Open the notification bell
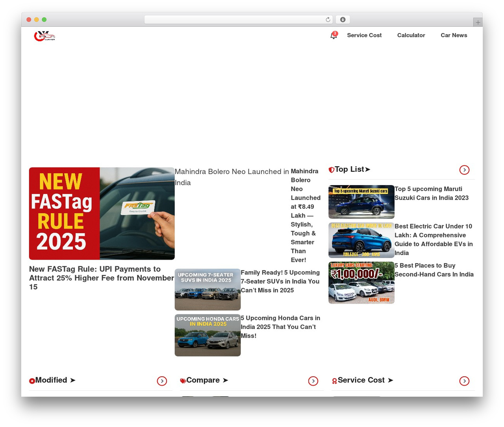This screenshot has height=427, width=504. click(334, 35)
